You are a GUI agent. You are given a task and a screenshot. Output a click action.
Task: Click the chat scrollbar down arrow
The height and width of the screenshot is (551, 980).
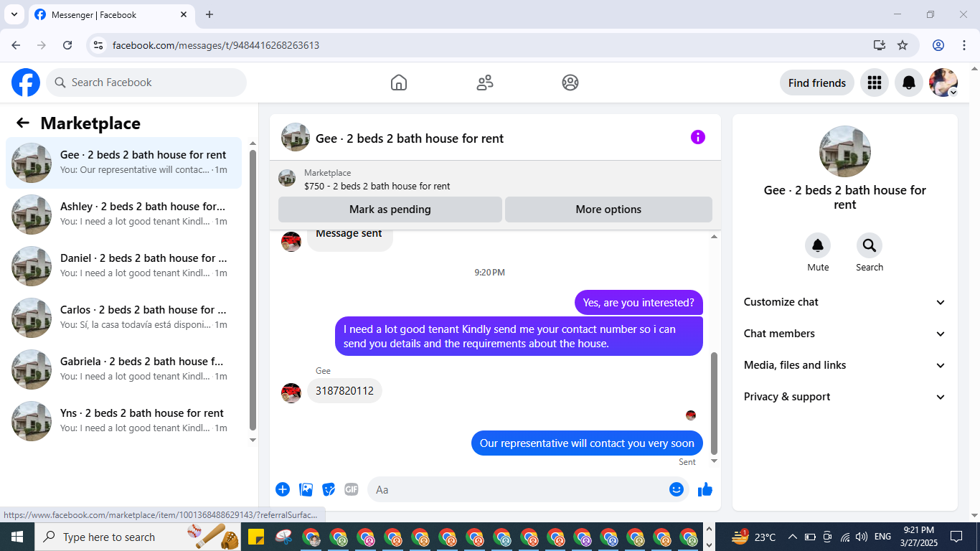pyautogui.click(x=714, y=461)
